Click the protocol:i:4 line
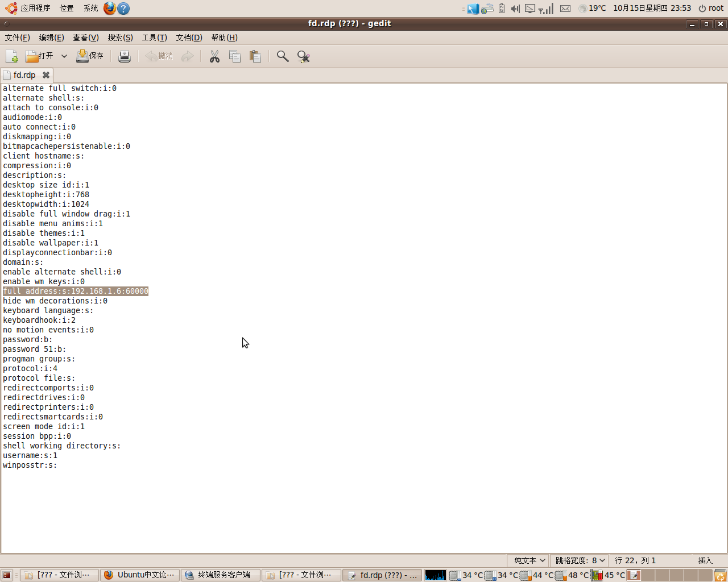Image resolution: width=728 pixels, height=582 pixels. pyautogui.click(x=30, y=368)
